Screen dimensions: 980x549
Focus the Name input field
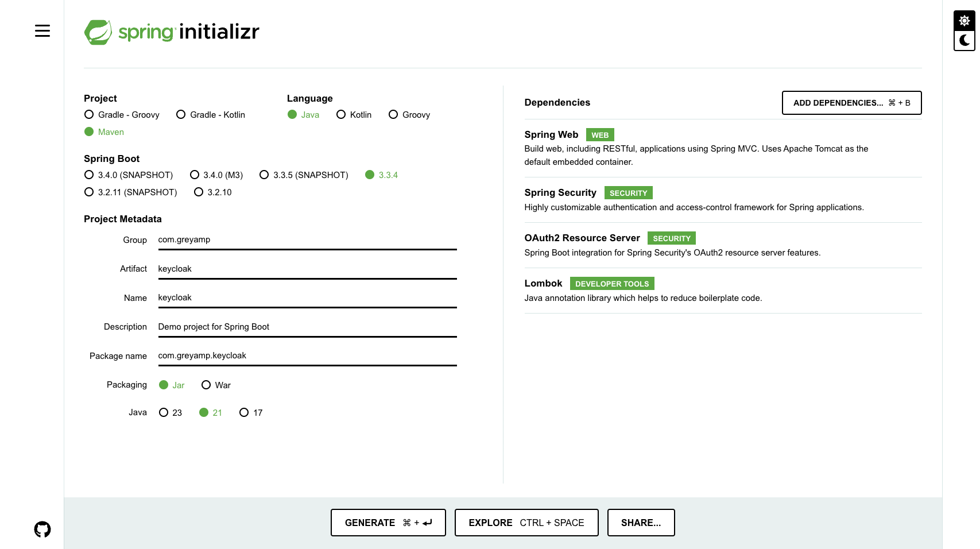tap(308, 297)
